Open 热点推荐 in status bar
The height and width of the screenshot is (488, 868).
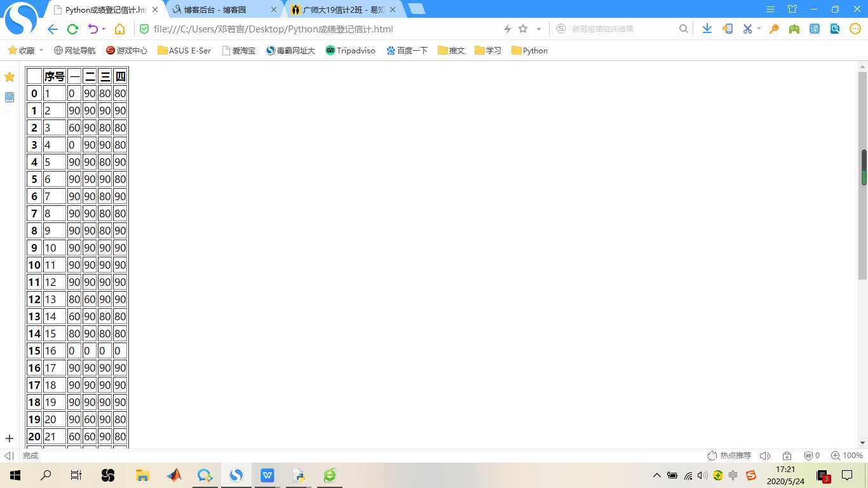pyautogui.click(x=729, y=456)
